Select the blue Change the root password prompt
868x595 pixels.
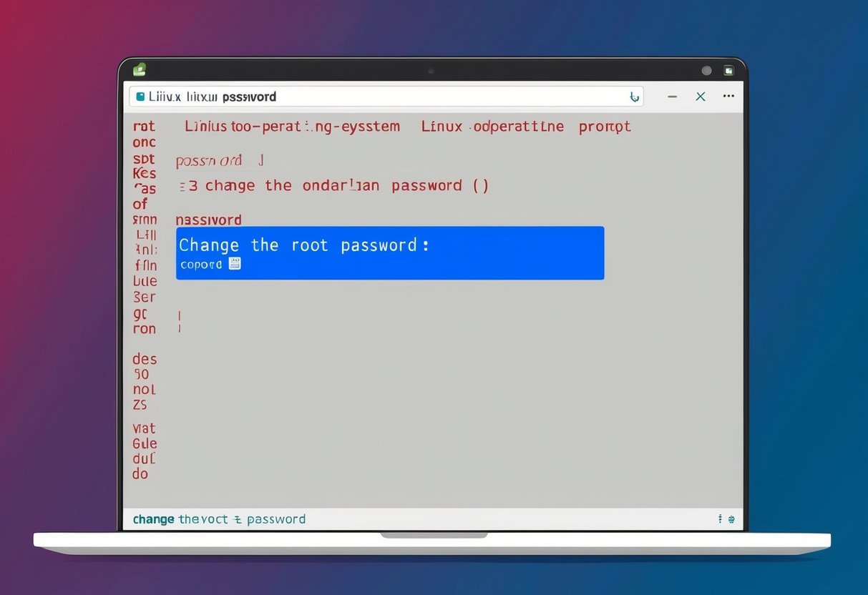[x=390, y=252]
